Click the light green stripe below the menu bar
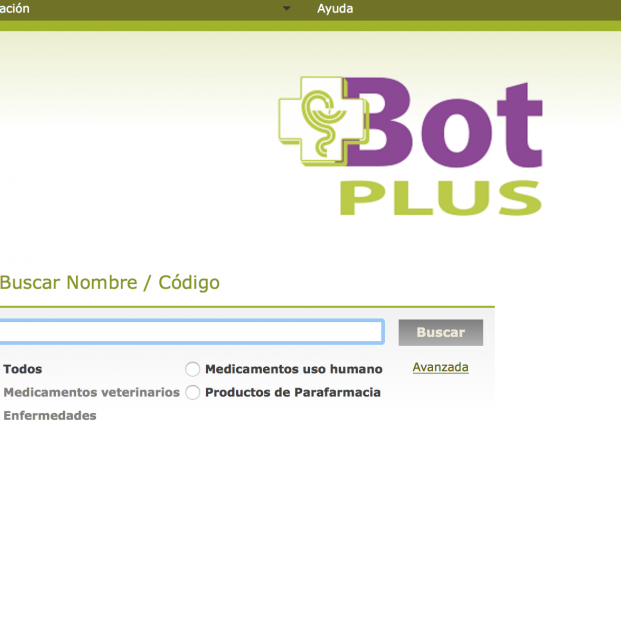The width and height of the screenshot is (621, 621). [310, 26]
